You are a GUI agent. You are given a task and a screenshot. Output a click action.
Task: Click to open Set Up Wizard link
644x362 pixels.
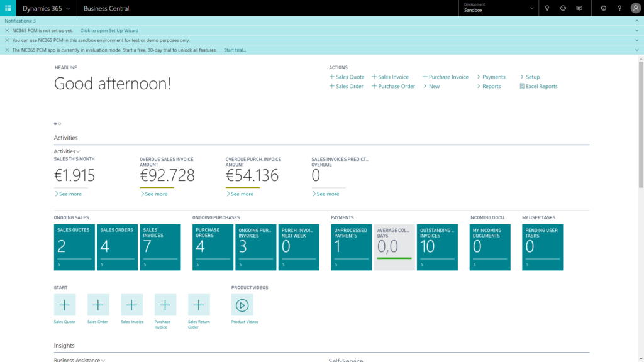[109, 30]
